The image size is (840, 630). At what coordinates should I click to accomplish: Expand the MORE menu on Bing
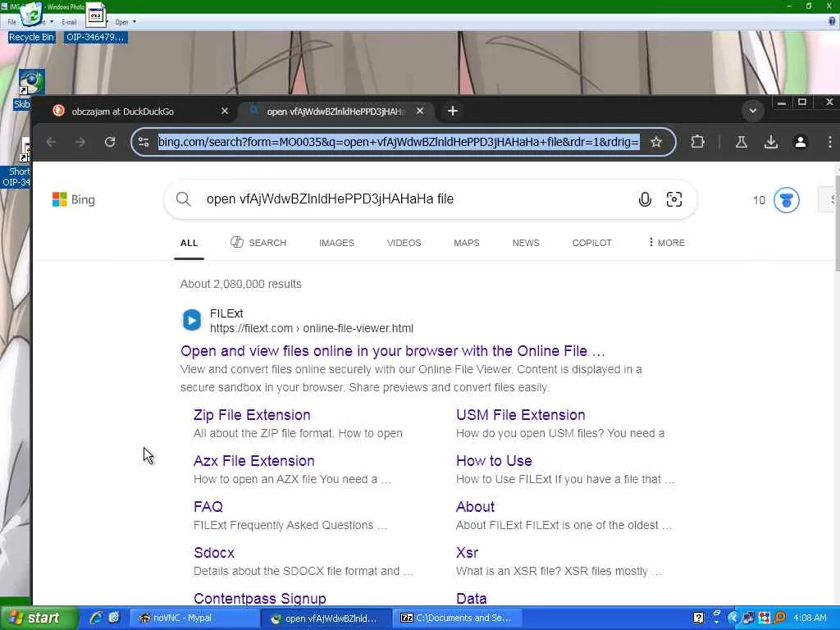point(666,243)
